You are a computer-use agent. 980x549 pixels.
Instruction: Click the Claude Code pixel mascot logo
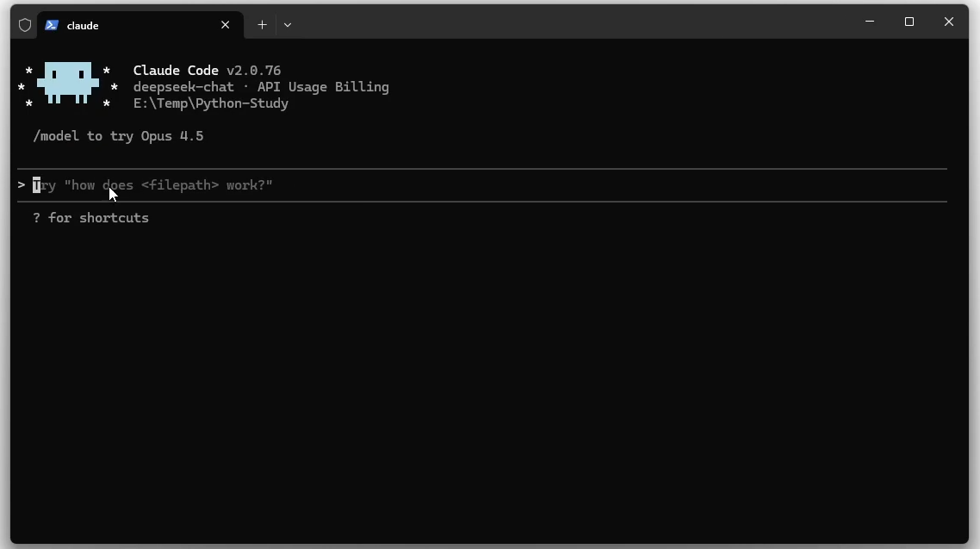(67, 83)
